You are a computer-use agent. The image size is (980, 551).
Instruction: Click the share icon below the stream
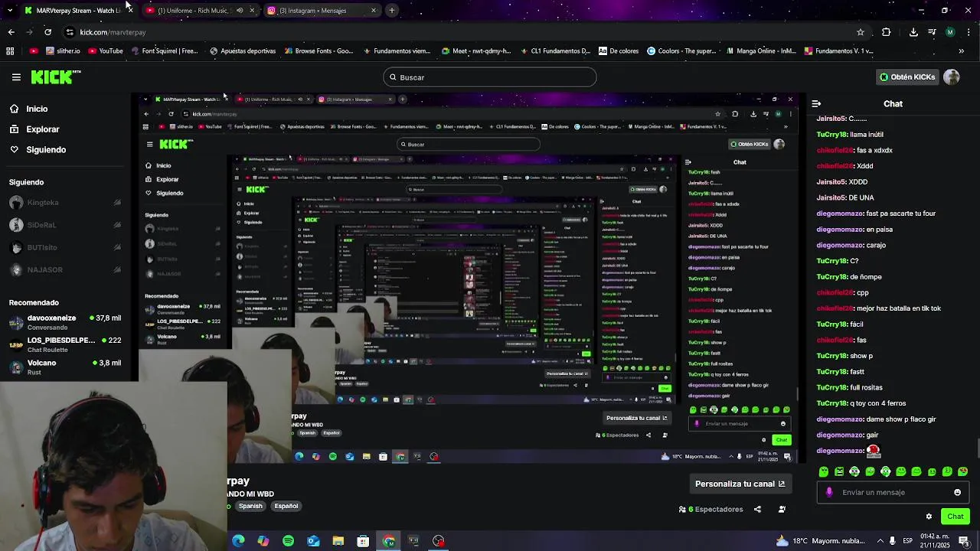[x=757, y=509]
